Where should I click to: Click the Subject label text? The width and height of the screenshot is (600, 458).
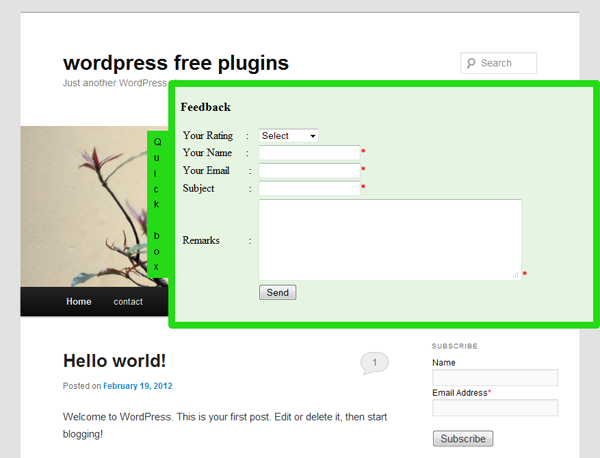pyautogui.click(x=198, y=189)
